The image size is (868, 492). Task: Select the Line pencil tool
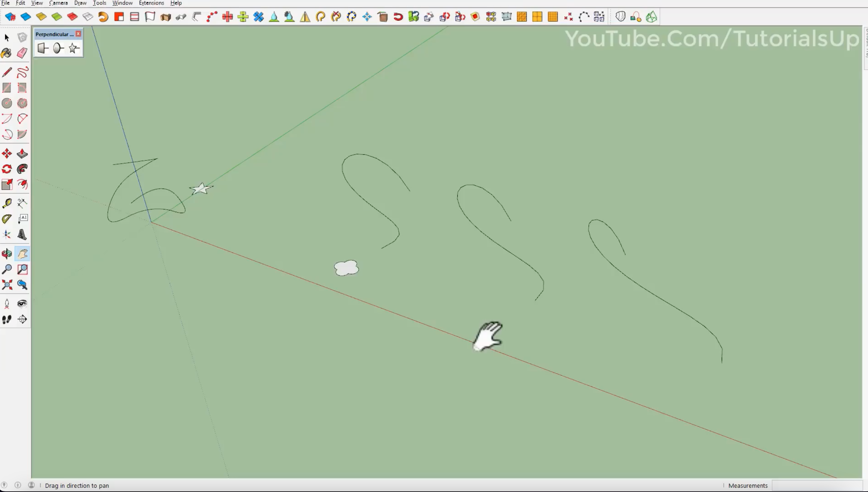7,72
